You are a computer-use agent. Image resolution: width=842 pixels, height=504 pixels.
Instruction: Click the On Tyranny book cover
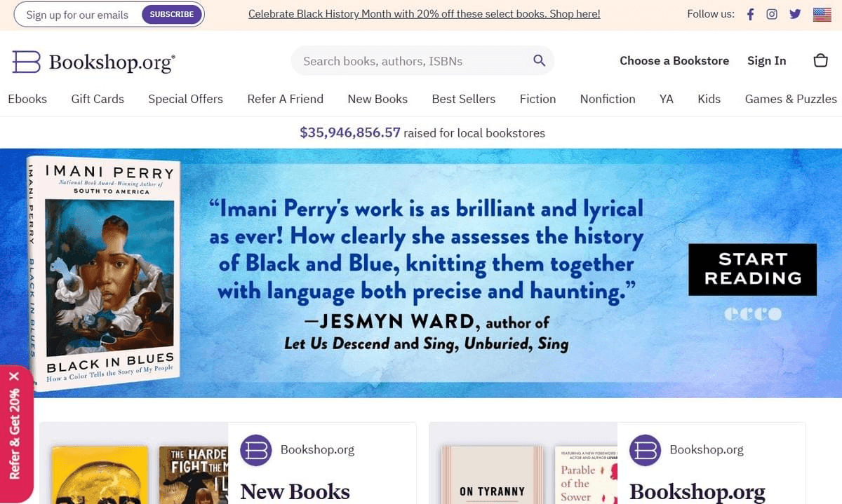(x=491, y=475)
